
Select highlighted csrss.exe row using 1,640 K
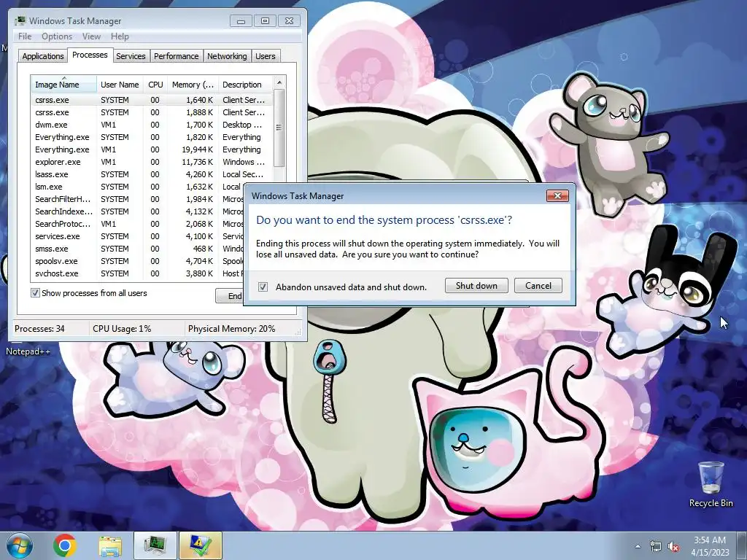[x=152, y=100]
